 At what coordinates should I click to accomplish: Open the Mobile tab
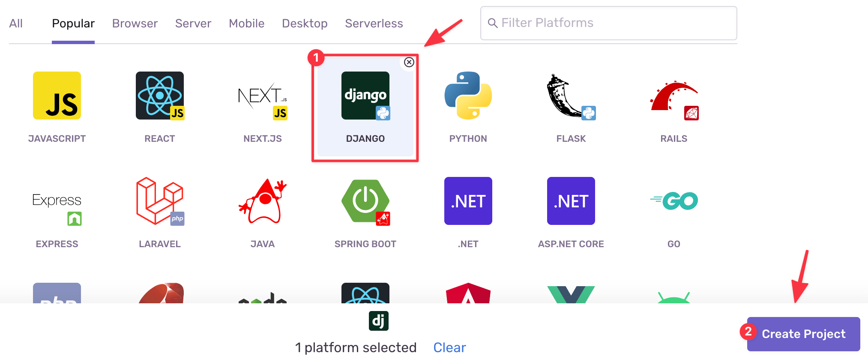click(x=247, y=23)
